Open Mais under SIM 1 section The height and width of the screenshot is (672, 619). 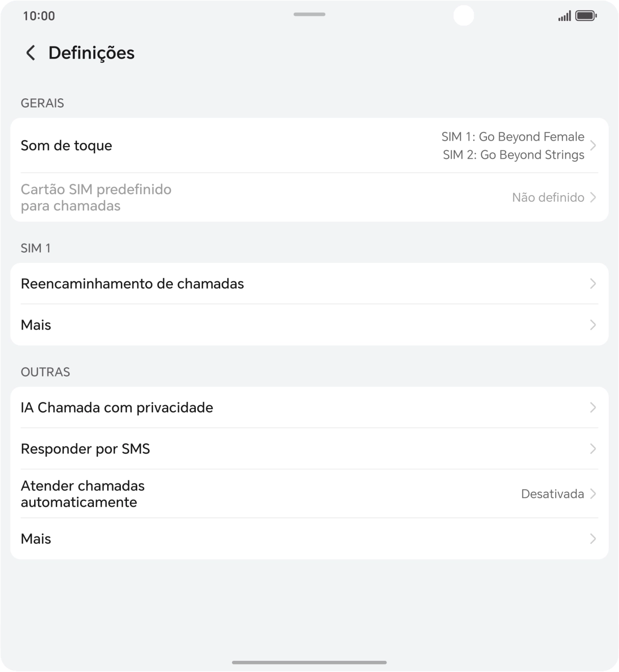(36, 325)
